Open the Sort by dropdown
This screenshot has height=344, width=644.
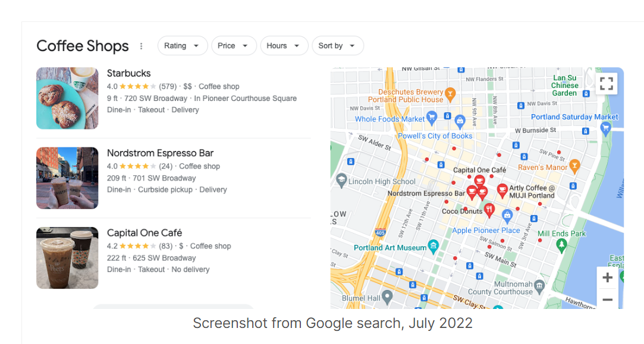[338, 46]
